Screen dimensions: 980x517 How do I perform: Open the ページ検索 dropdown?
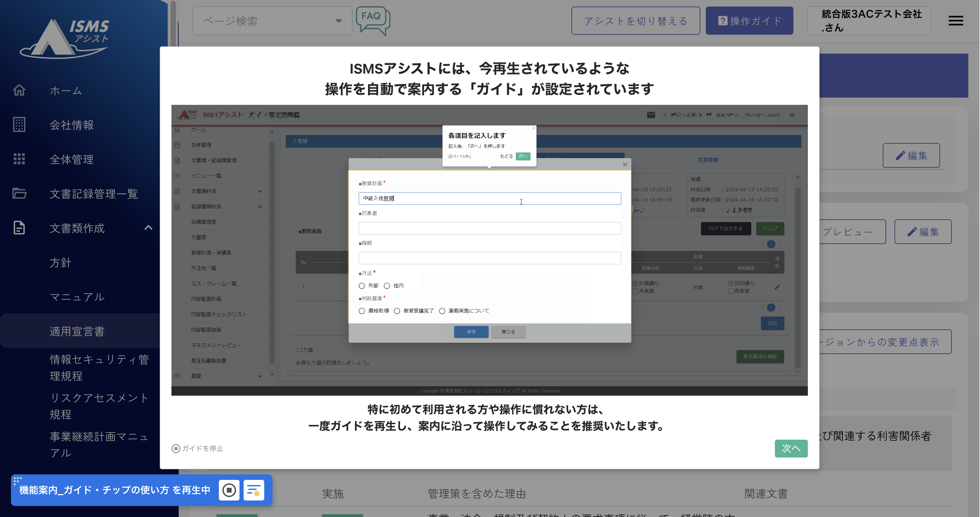[272, 21]
